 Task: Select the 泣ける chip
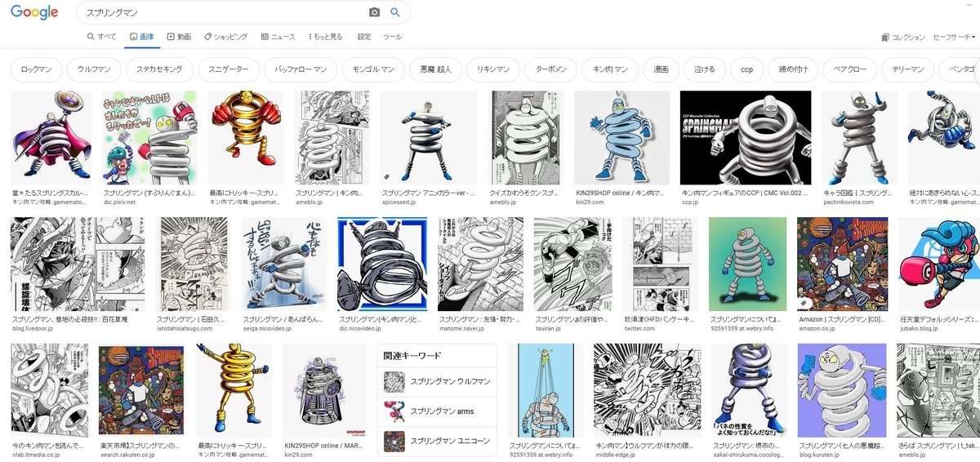pyautogui.click(x=704, y=69)
